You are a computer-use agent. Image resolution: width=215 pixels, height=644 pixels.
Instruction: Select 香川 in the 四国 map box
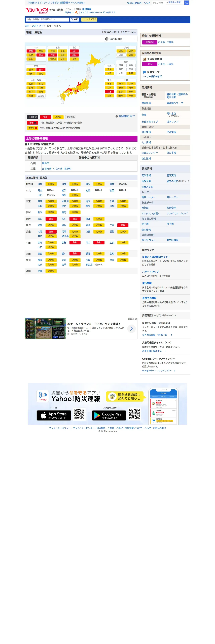(x=41, y=70)
